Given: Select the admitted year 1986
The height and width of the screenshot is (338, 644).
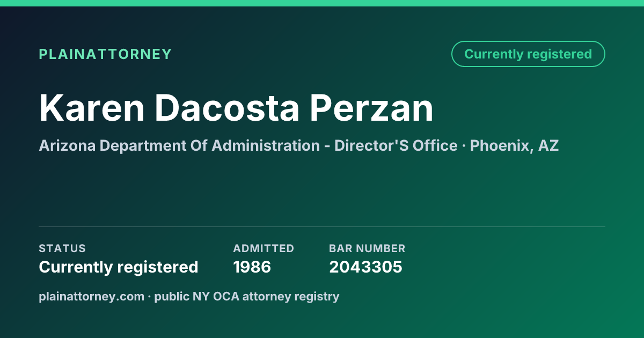Looking at the screenshot, I should tap(252, 267).
